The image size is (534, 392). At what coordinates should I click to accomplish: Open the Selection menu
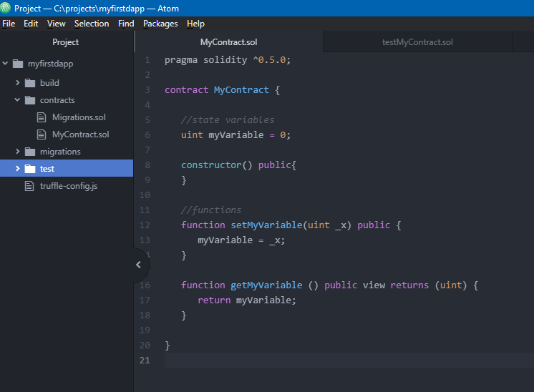pos(92,24)
